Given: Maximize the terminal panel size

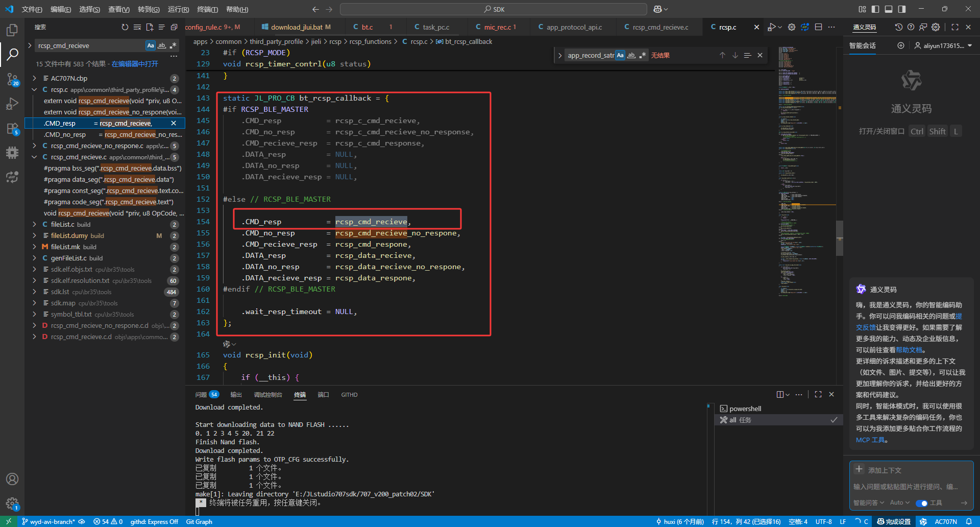Looking at the screenshot, I should click(x=818, y=394).
